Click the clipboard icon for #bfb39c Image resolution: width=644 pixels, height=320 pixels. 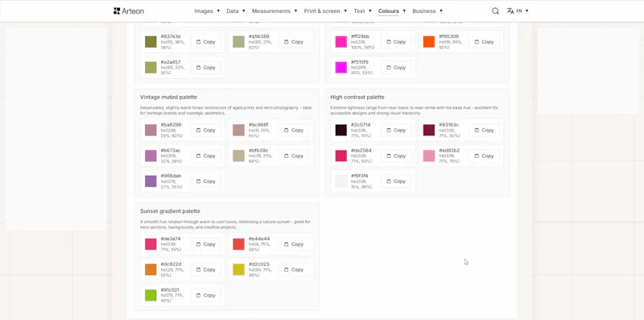coord(287,156)
